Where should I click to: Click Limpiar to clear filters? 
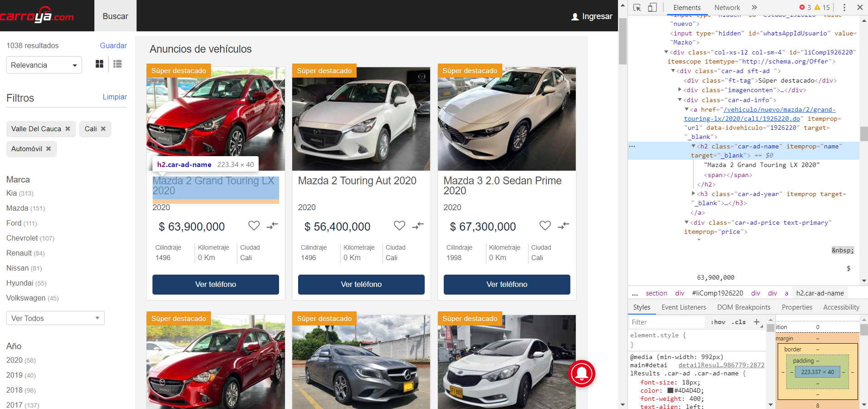click(x=115, y=97)
